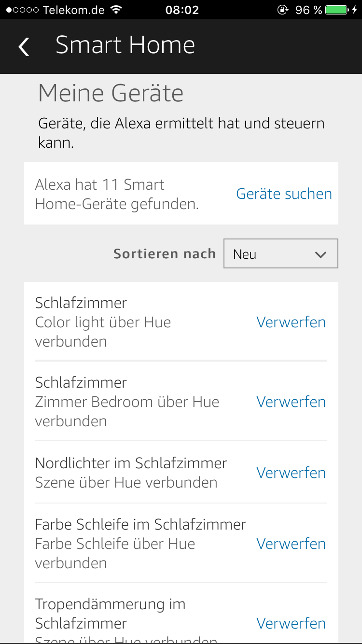362x644 pixels.
Task: Tap the Wi-Fi status icon
Action: pos(116,10)
